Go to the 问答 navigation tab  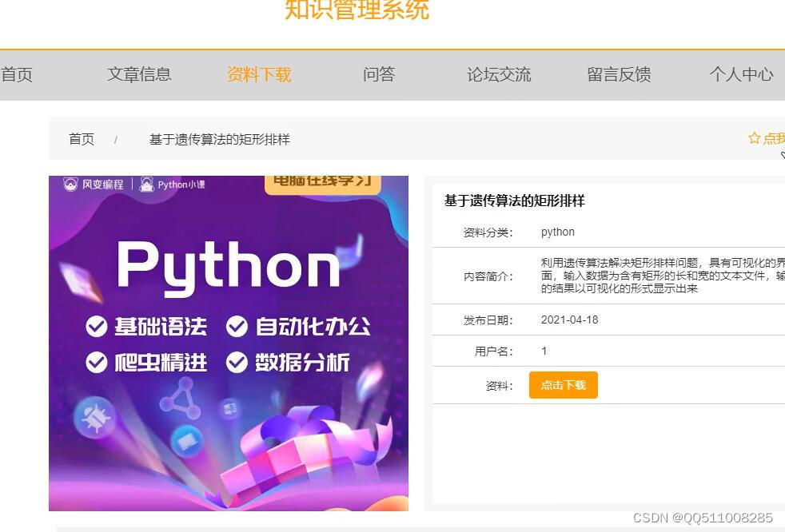click(379, 74)
